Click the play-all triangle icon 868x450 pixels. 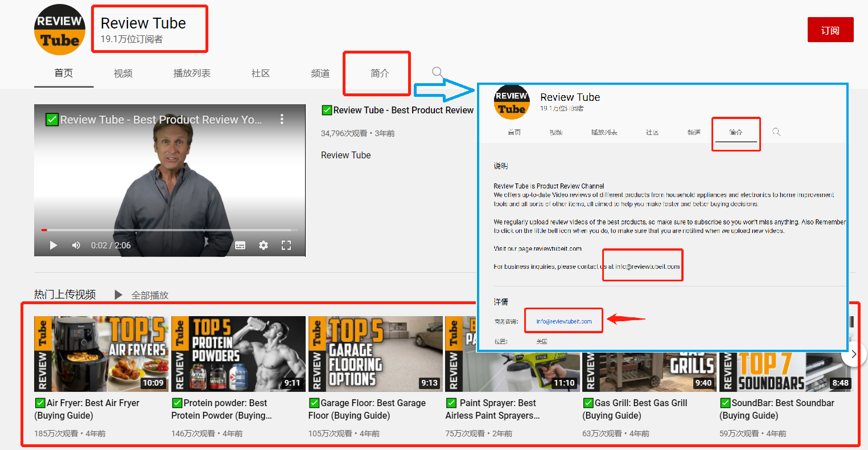pyautogui.click(x=118, y=294)
